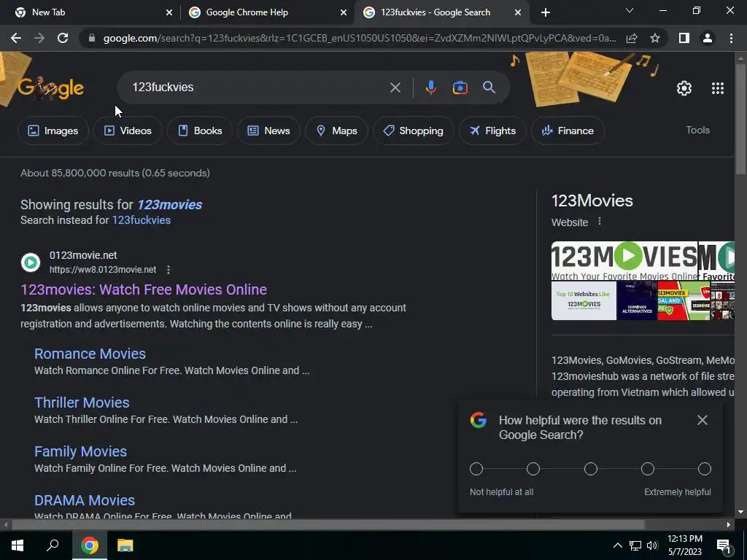Viewport: 747px width, 560px height.
Task: Search instead for 123fuckvies link
Action: [141, 220]
